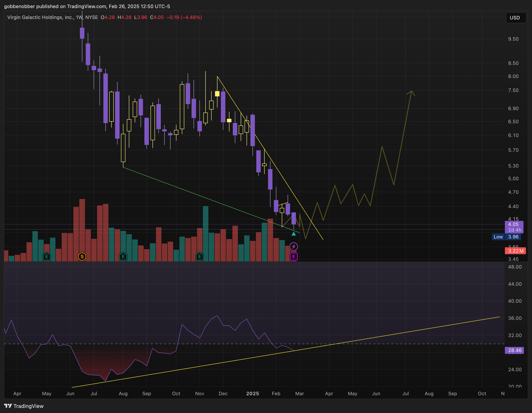Click the low price L3.96 value
Viewport: 532px width, 413px height.
[141, 17]
